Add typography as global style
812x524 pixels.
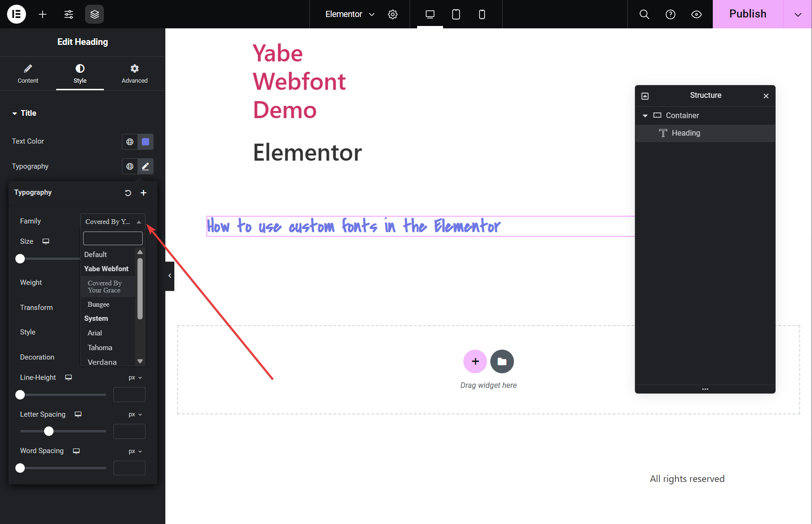[x=144, y=193]
